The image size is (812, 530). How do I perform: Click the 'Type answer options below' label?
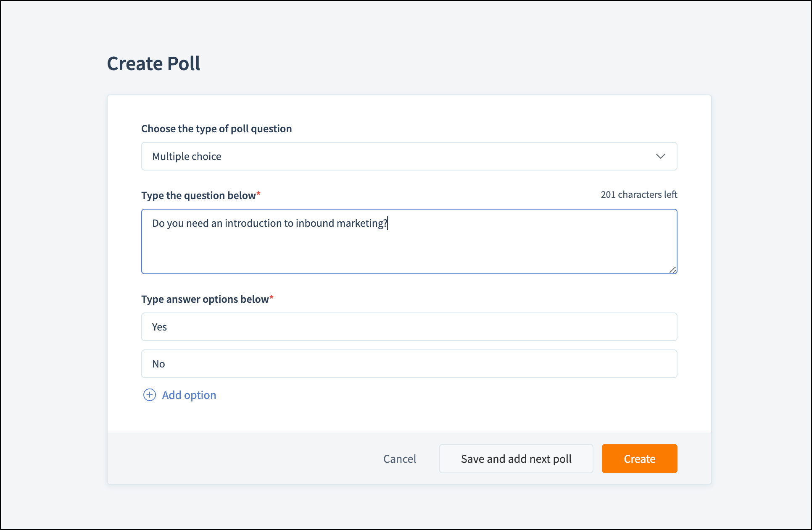point(205,299)
